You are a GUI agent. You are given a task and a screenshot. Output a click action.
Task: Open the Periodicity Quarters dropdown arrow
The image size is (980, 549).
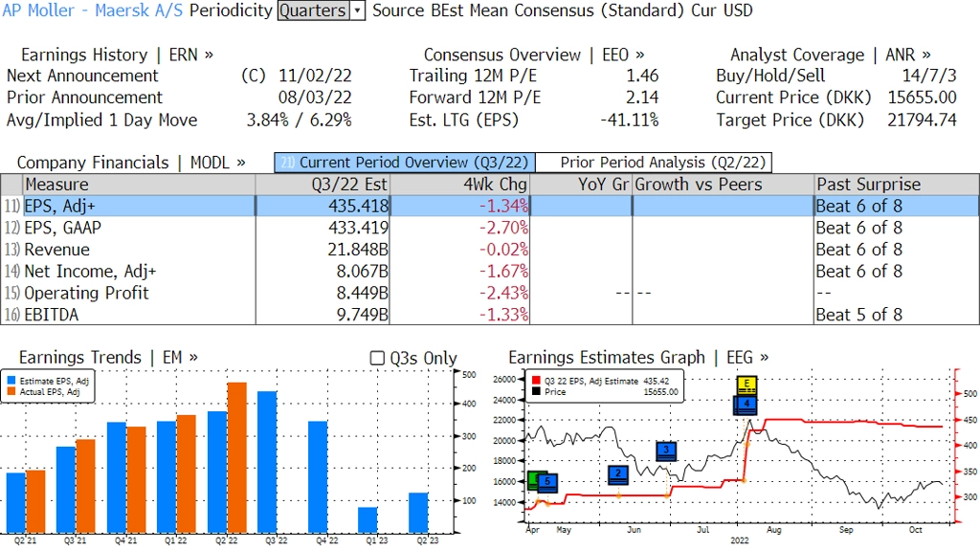tap(358, 11)
